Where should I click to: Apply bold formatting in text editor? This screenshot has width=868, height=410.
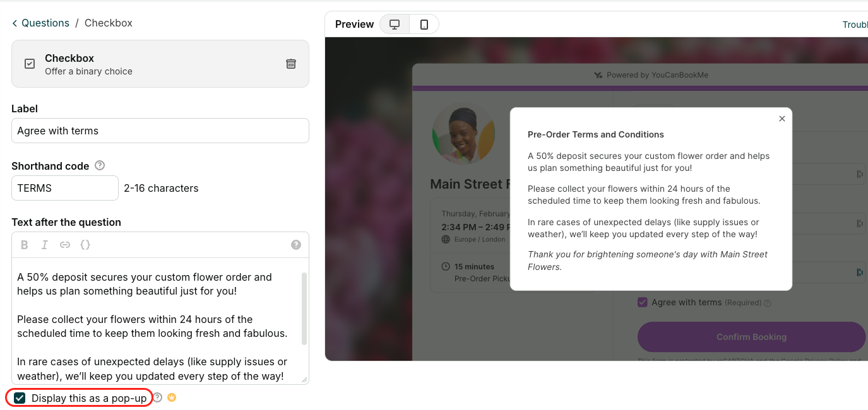pyautogui.click(x=25, y=245)
